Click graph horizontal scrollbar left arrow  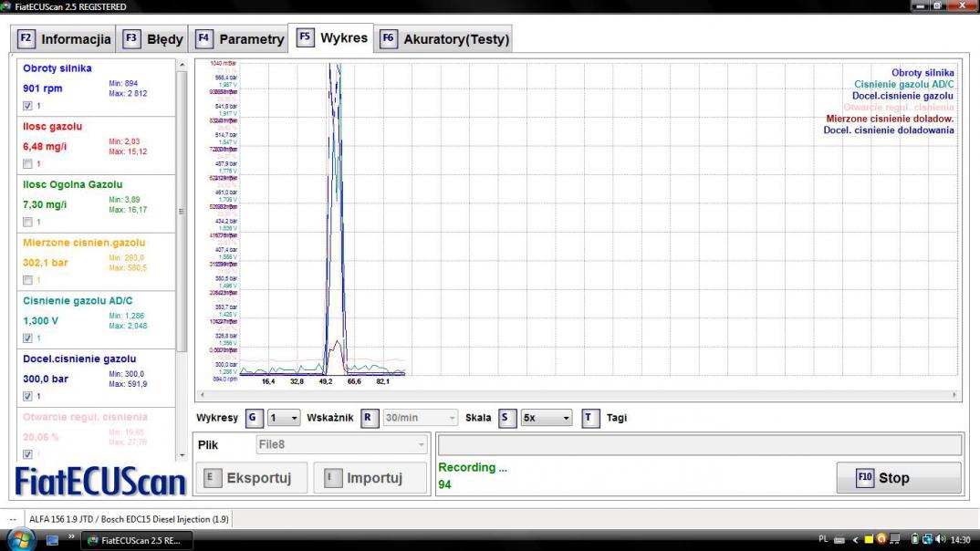[x=202, y=395]
